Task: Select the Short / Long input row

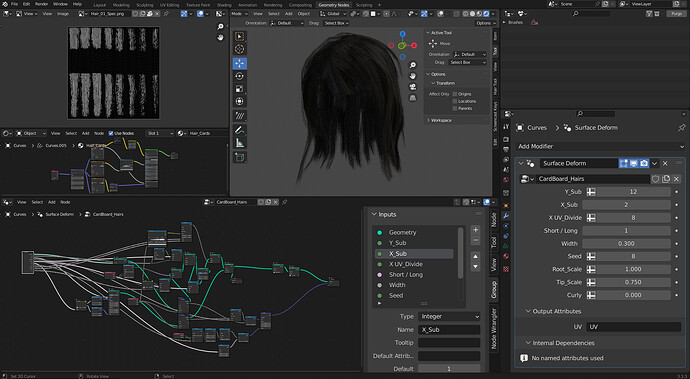Action: [414, 275]
